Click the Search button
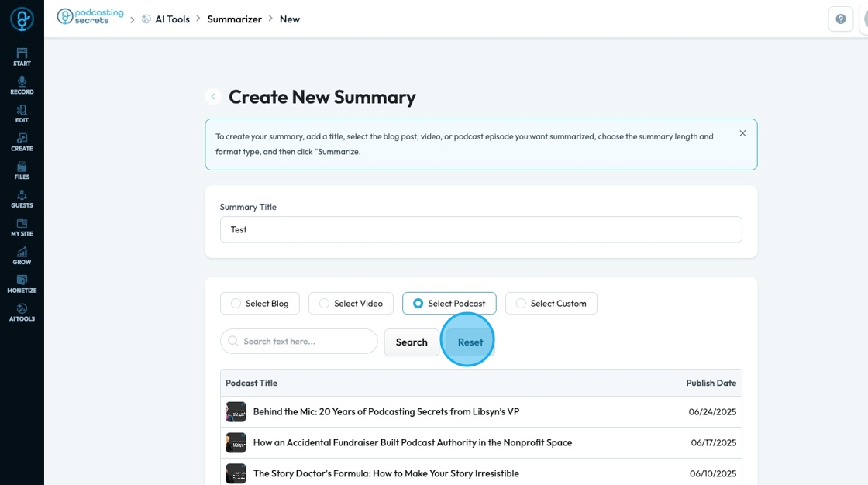This screenshot has width=868, height=485. [x=412, y=342]
